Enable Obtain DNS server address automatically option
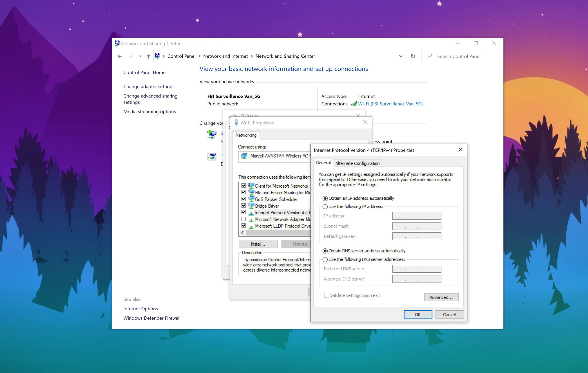Screen dimensions: 588x373 324,250
